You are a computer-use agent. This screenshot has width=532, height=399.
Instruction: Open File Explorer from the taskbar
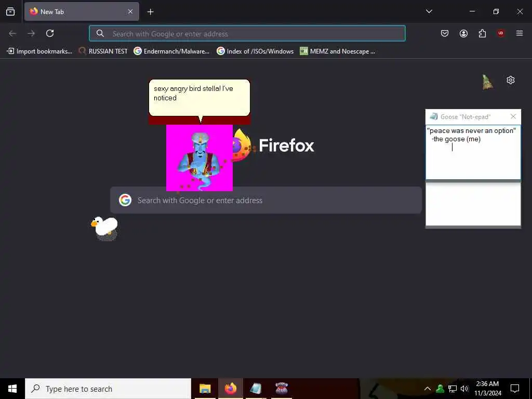(x=205, y=389)
